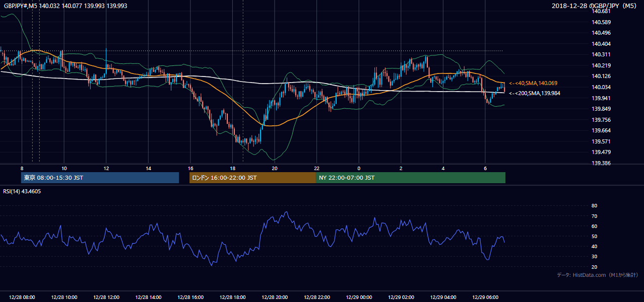This screenshot has height=302, width=644.
Task: Select the 200 SMA 139.984 label
Action: point(534,93)
